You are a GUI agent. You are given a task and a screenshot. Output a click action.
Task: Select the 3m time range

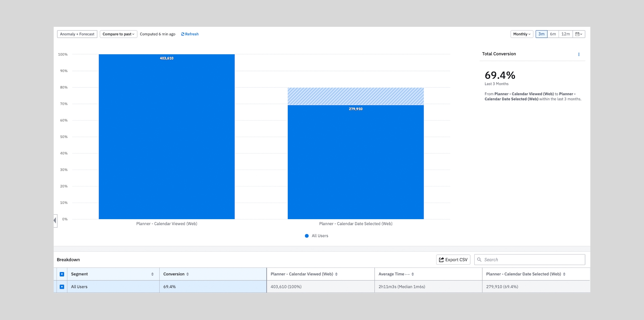pos(541,34)
